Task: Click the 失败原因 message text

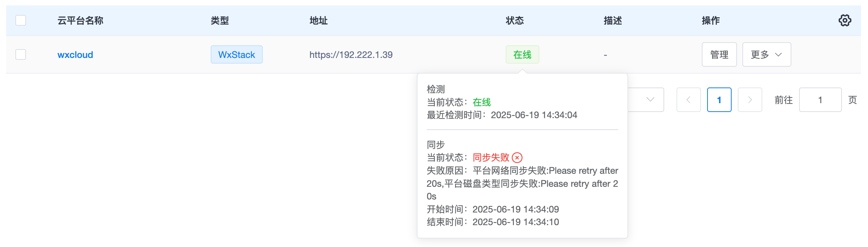Action: pyautogui.click(x=522, y=183)
